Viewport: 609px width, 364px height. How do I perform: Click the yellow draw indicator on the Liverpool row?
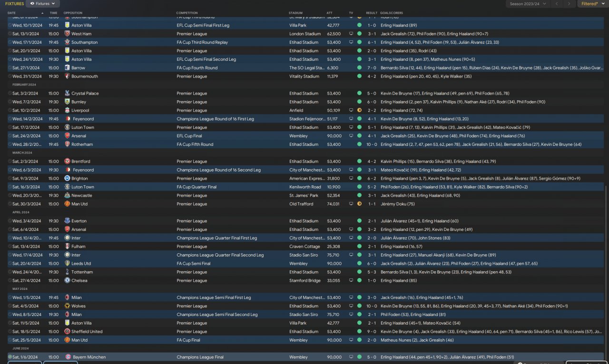[x=359, y=110]
